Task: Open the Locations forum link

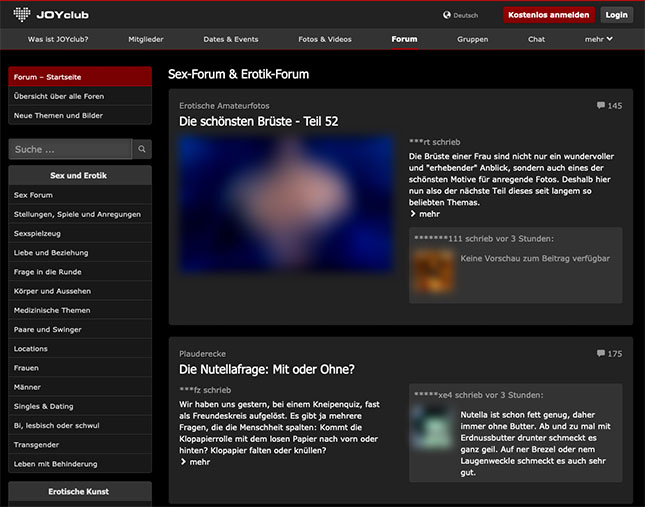Action: 80,349
